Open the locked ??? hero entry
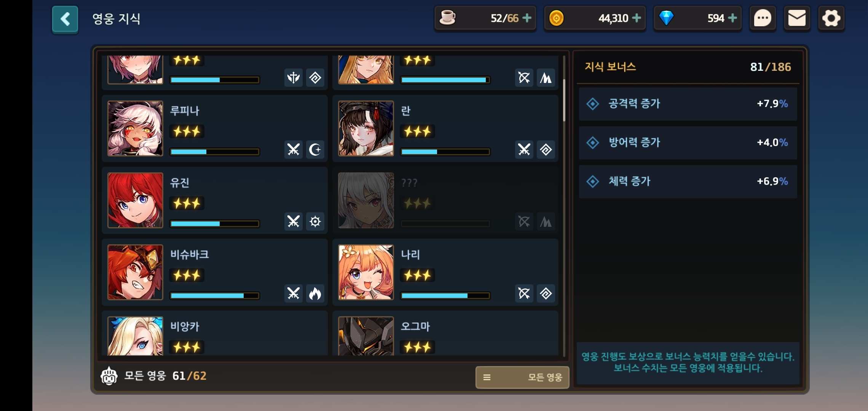This screenshot has width=868, height=411. click(x=445, y=200)
